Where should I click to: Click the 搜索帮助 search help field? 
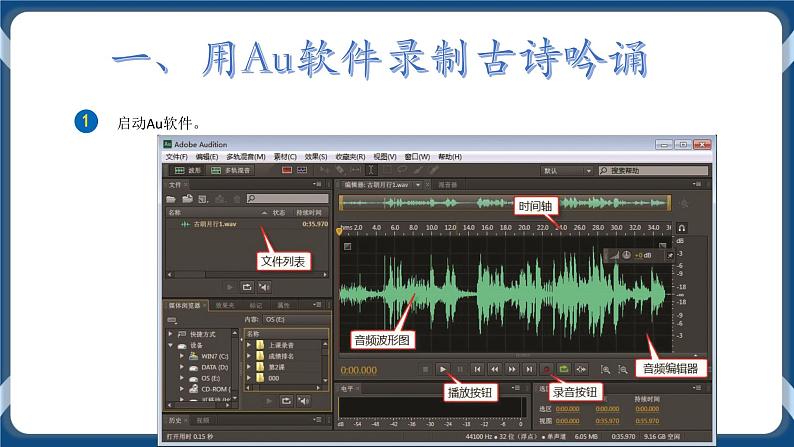(x=653, y=171)
